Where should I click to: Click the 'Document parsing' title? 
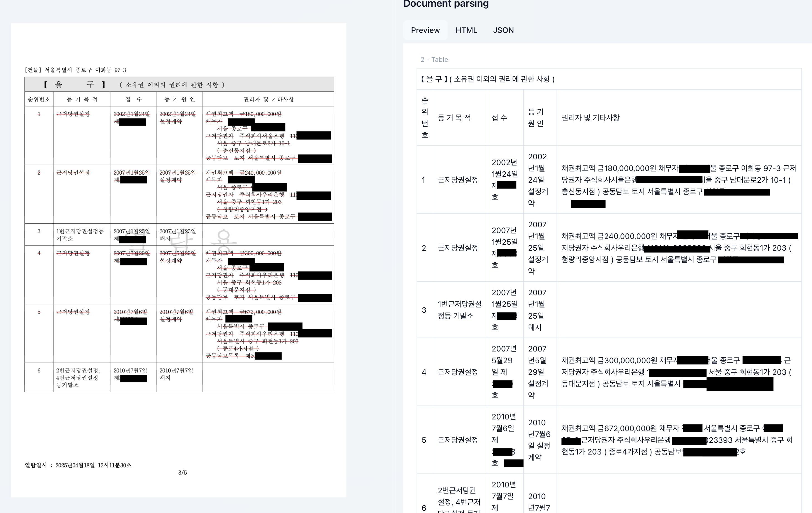click(x=446, y=4)
